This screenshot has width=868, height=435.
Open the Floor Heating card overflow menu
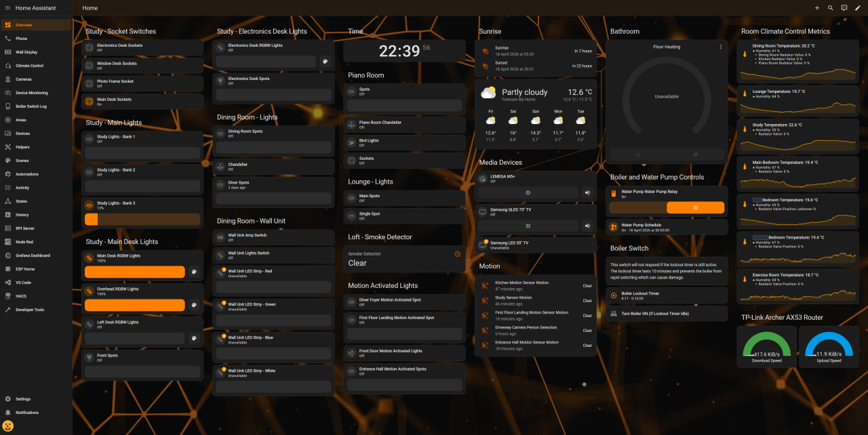click(721, 45)
